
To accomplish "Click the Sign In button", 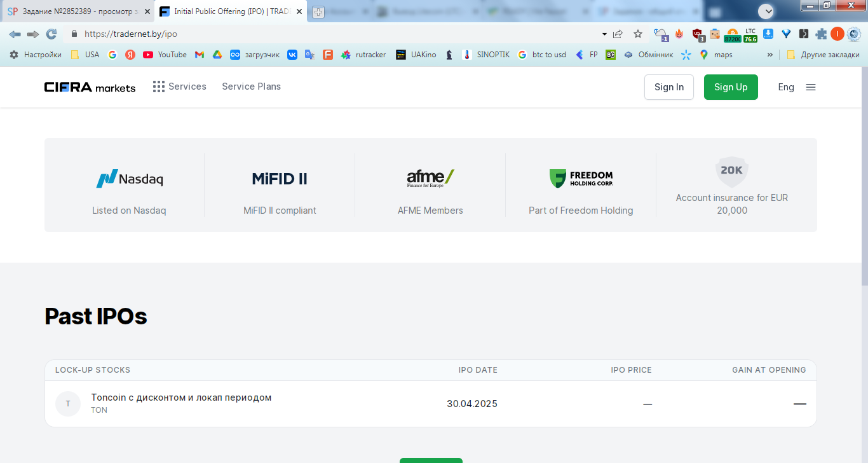I will pos(669,87).
